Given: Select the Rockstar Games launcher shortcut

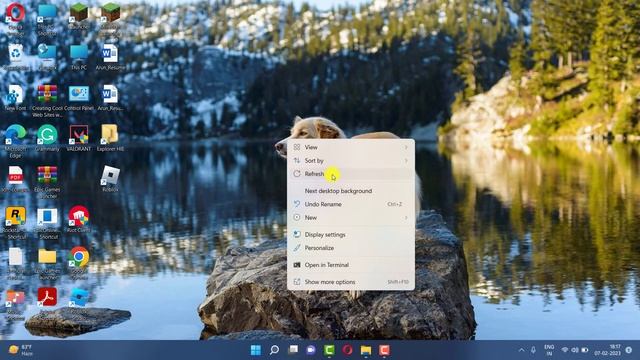Looking at the screenshot, I should point(16,222).
